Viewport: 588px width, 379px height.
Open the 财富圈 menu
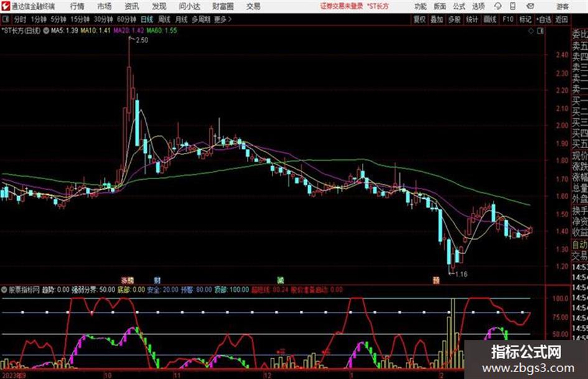[223, 6]
